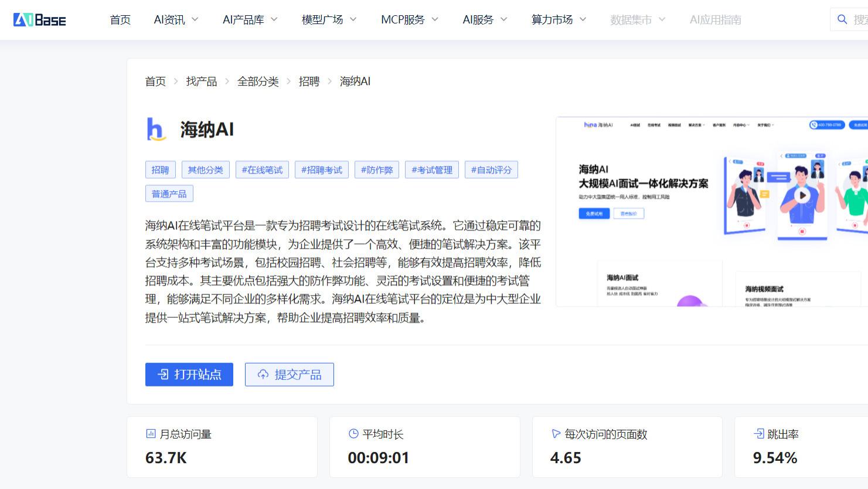Click the 每次访问的页面数 label
The height and width of the screenshot is (489, 868).
606,434
